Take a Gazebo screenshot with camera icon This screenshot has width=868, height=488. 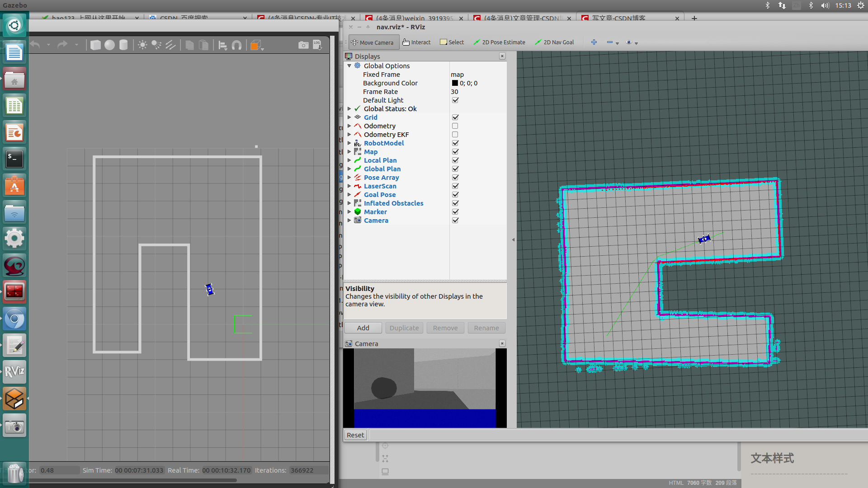[303, 45]
